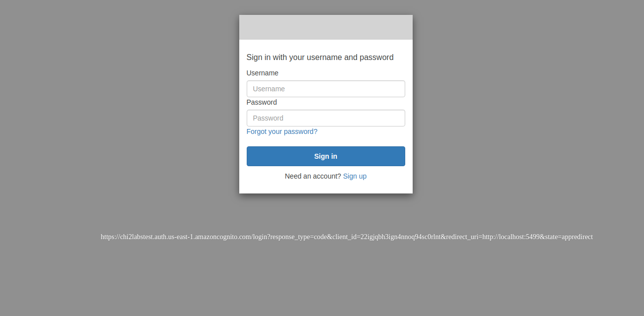Click the Cognito login URL text below the card
Image resolution: width=644 pixels, height=316 pixels.
347,237
